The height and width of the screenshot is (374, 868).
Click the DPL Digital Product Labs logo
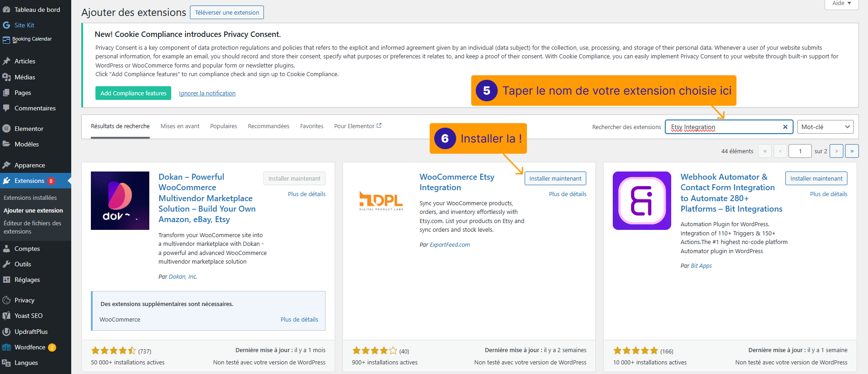point(381,201)
